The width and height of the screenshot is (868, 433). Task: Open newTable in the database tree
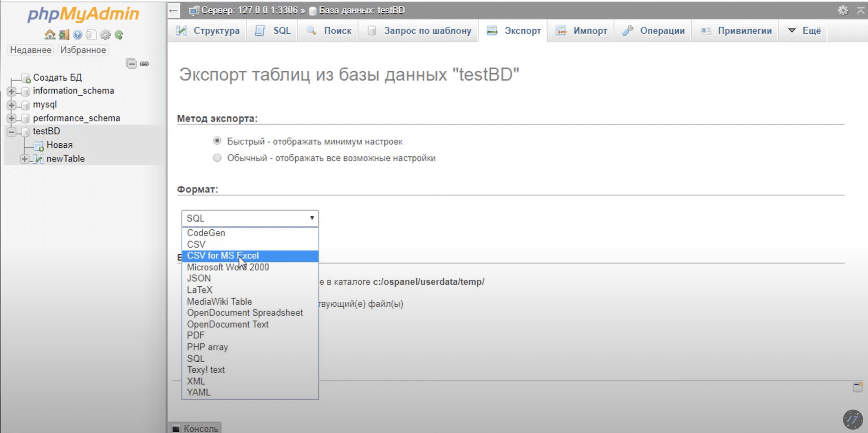pyautogui.click(x=66, y=159)
